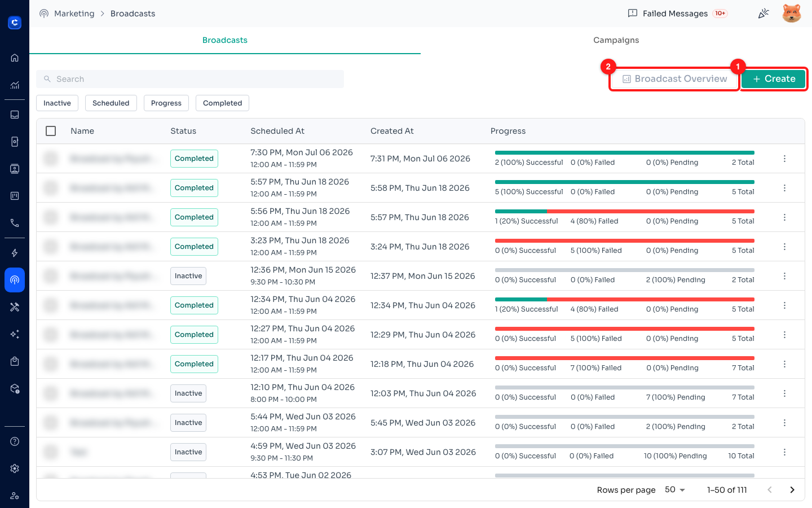Open row menu for 5:58 PM Jun 18 broadcast
Image resolution: width=812 pixels, height=508 pixels.
click(784, 188)
